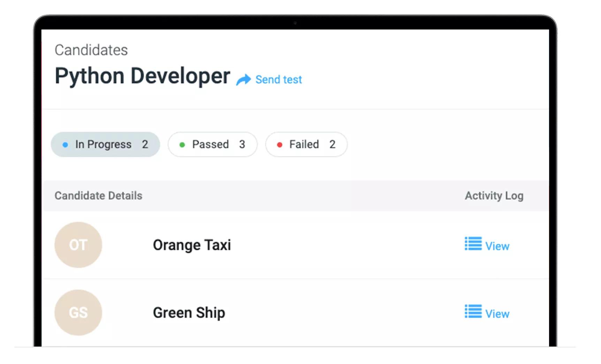Click the Send test arrow icon

[x=243, y=79]
